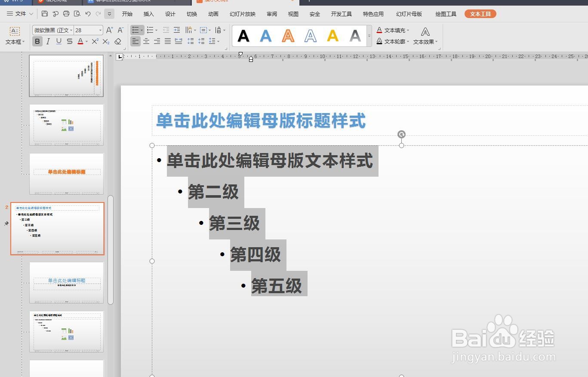
Task: Expand quick access toolbar dropdown
Action: [x=109, y=14]
